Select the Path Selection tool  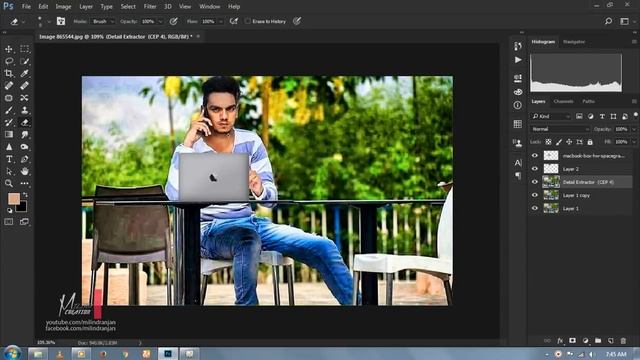coord(9,171)
